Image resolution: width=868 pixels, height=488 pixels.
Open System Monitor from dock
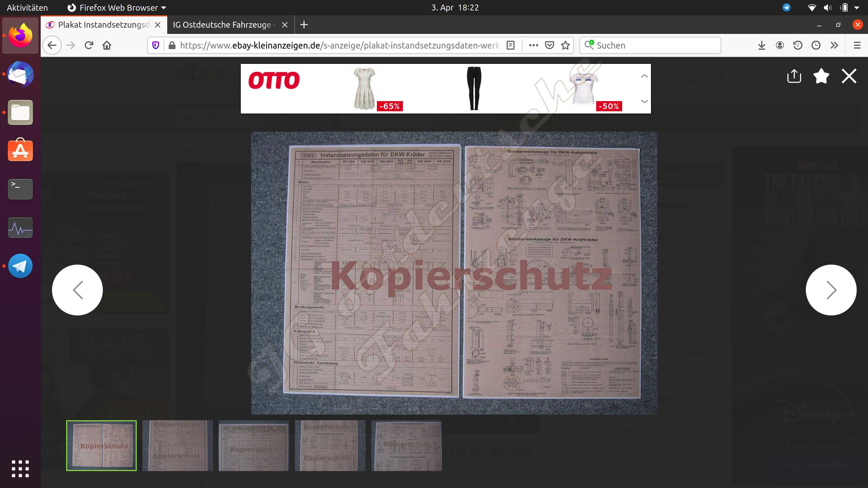pos(20,228)
